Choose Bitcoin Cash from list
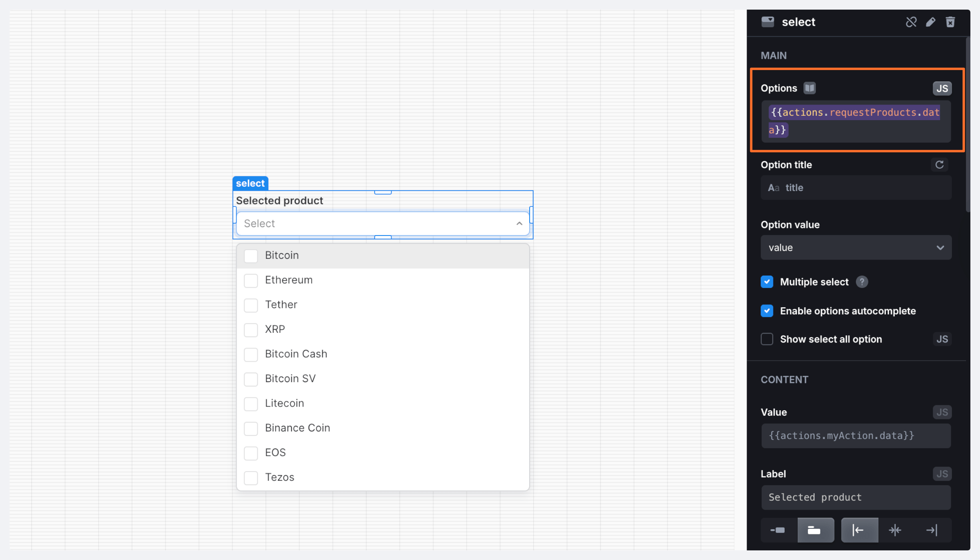The height and width of the screenshot is (560, 980). [296, 354]
